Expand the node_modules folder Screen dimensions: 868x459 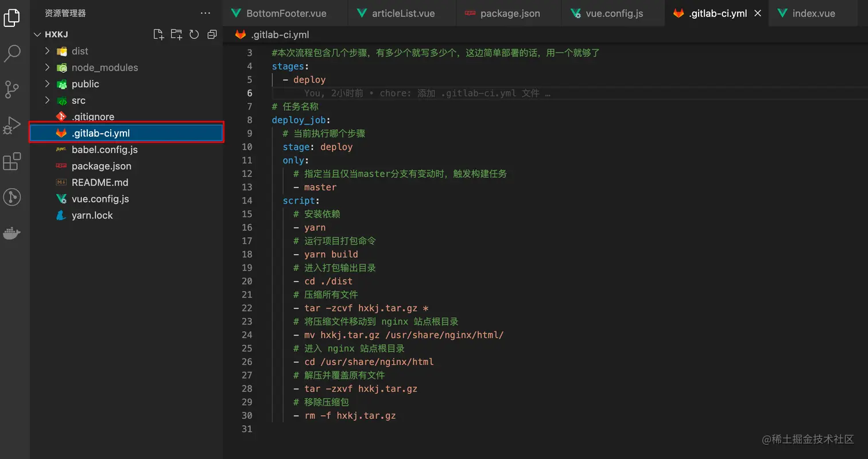coord(48,68)
